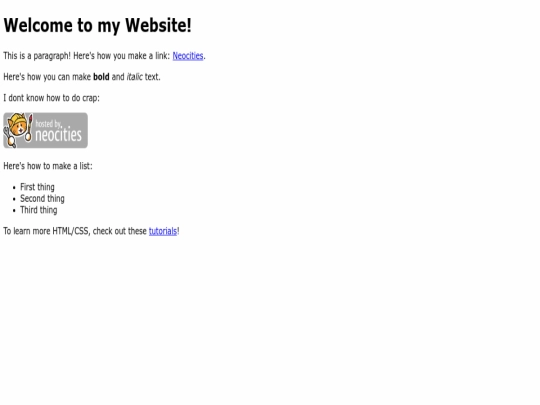Click the 'Here's how to make a list' text
The width and height of the screenshot is (540, 405).
[48, 166]
